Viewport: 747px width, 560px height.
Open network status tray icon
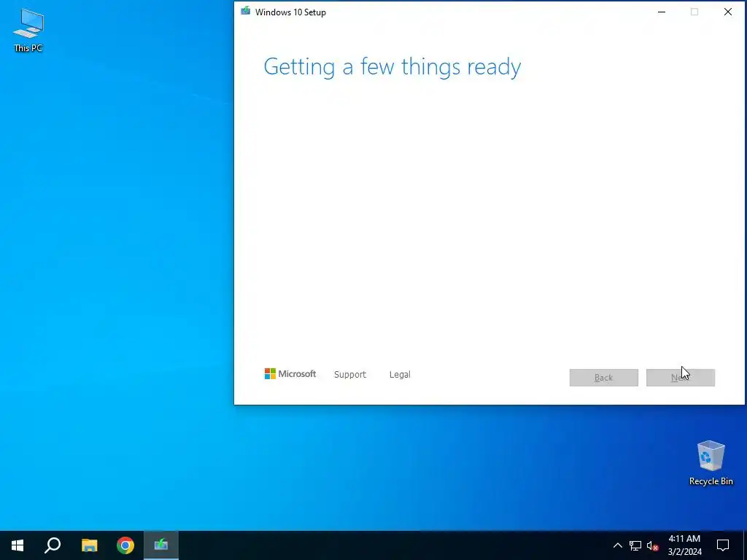coord(635,545)
